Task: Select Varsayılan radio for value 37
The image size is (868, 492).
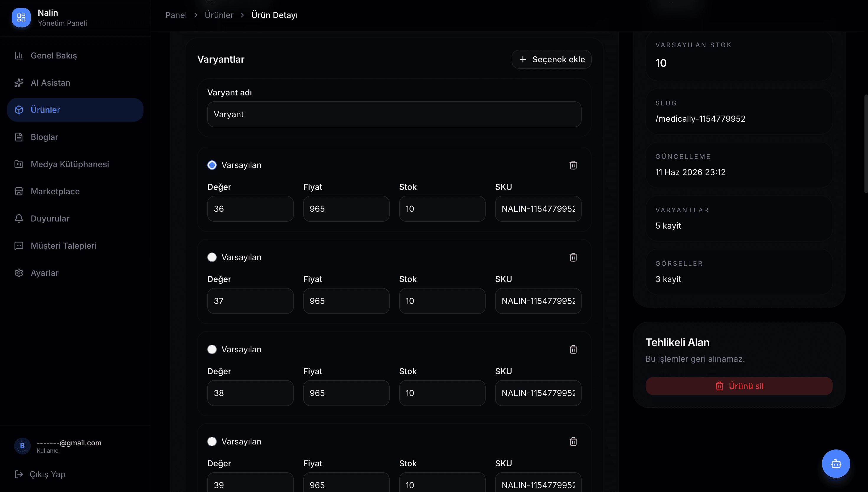Action: (x=212, y=257)
